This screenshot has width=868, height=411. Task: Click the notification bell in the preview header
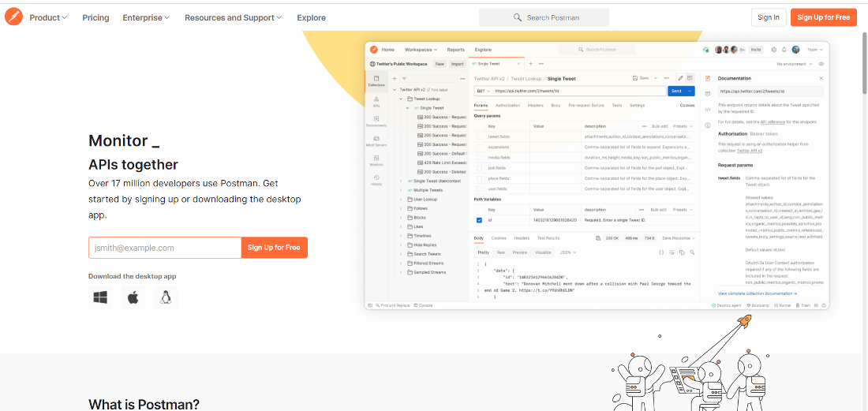[x=784, y=49]
